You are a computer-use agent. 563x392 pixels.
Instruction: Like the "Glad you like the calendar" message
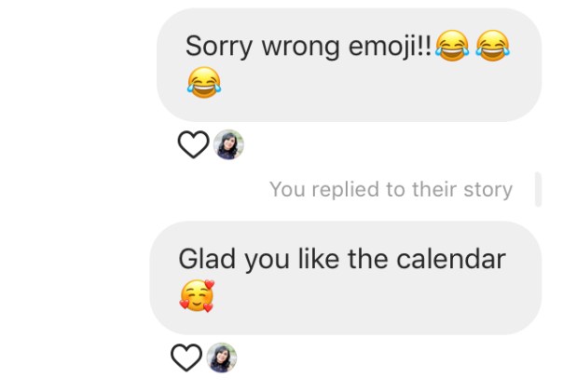(x=186, y=358)
